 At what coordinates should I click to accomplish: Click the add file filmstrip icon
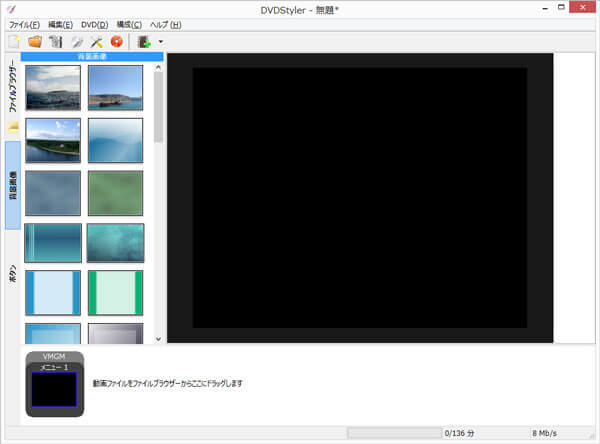tap(144, 41)
